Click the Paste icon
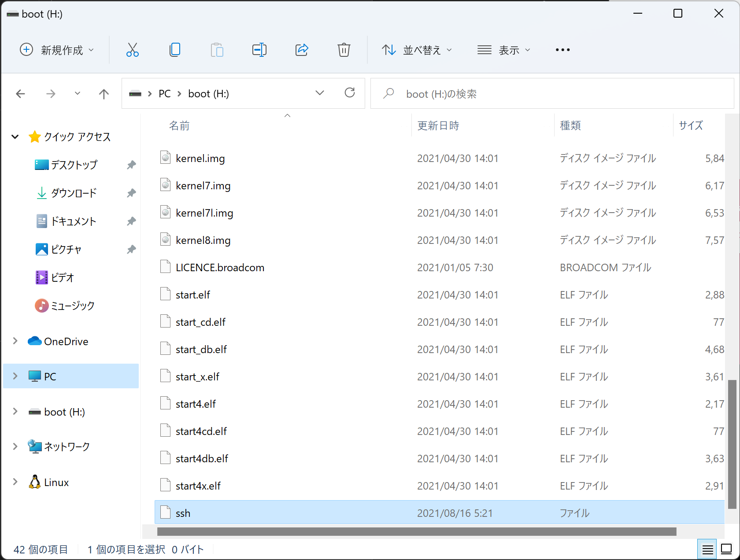Image resolution: width=740 pixels, height=560 pixels. pos(217,50)
